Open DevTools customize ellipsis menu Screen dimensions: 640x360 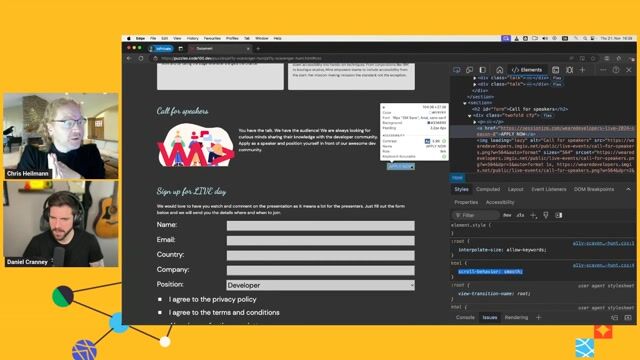coord(603,70)
